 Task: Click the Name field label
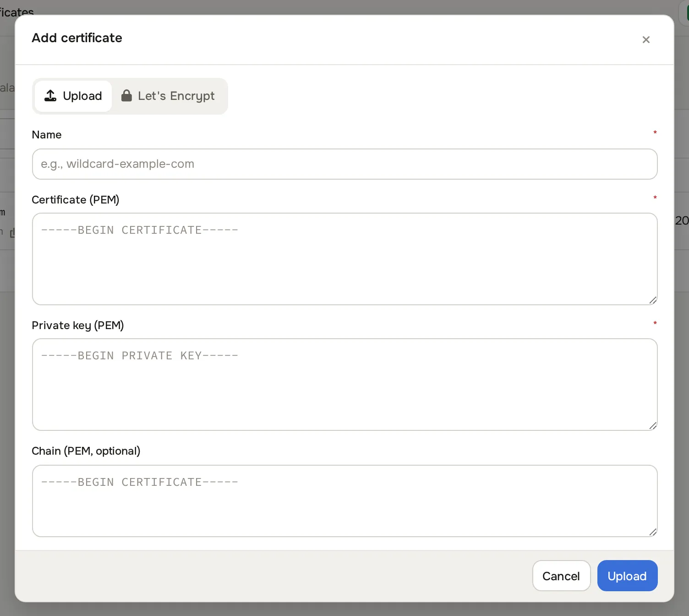click(47, 135)
